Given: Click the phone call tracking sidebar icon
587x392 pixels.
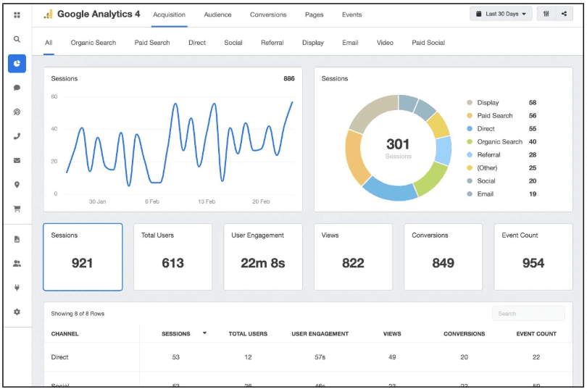Looking at the screenshot, I should [17, 136].
